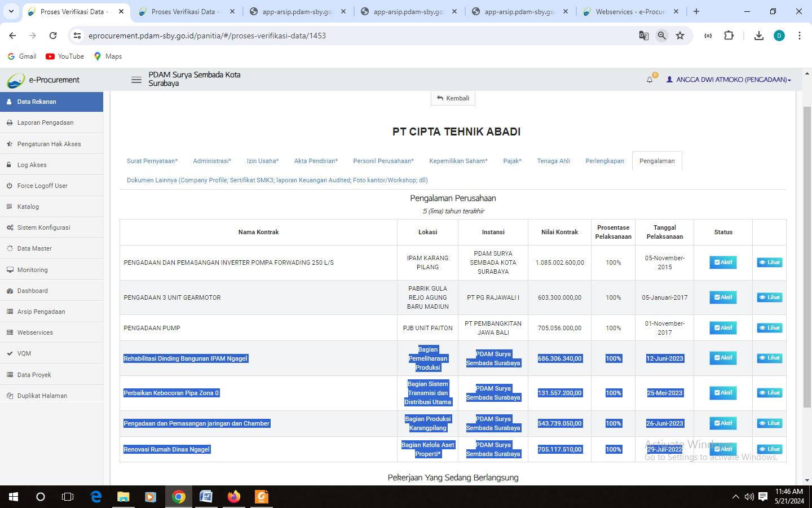Toggle Aktif status for Pengadaan Pump row
Image resolution: width=812 pixels, height=508 pixels.
723,328
